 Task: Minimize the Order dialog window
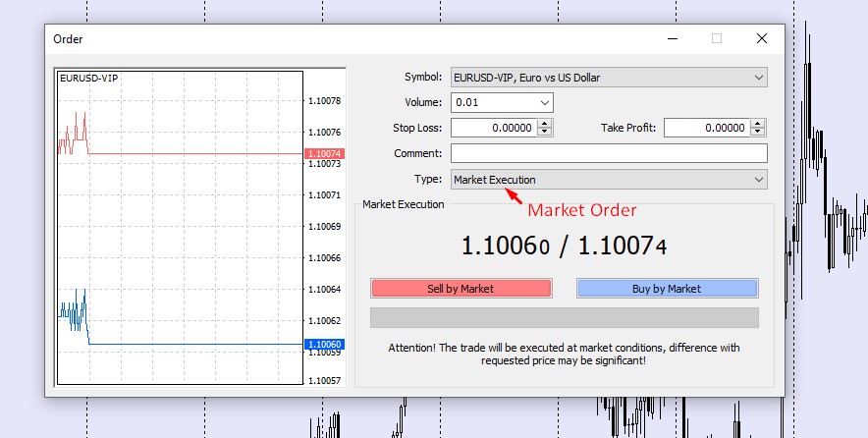[x=672, y=39]
